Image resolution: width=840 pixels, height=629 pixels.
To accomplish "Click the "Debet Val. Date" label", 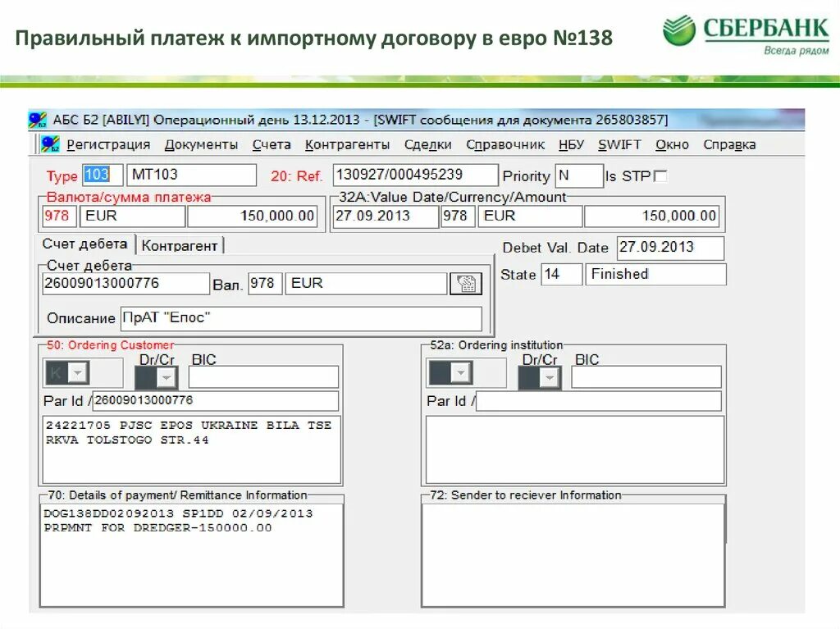I will (555, 248).
